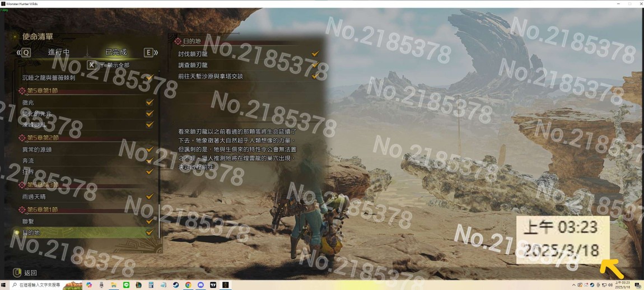The image size is (644, 290).
Task: Open the taskbar clock and date
Action: pos(623,284)
